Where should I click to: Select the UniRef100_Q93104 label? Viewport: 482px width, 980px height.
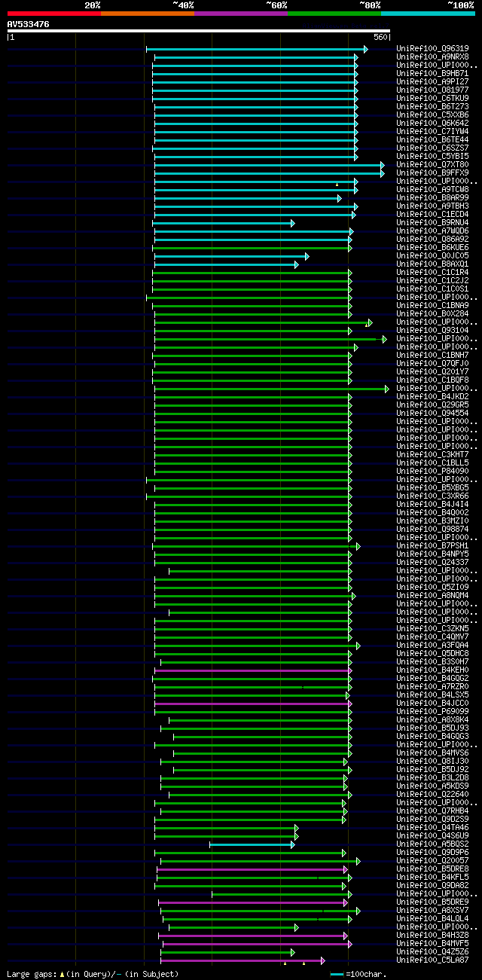click(x=432, y=331)
